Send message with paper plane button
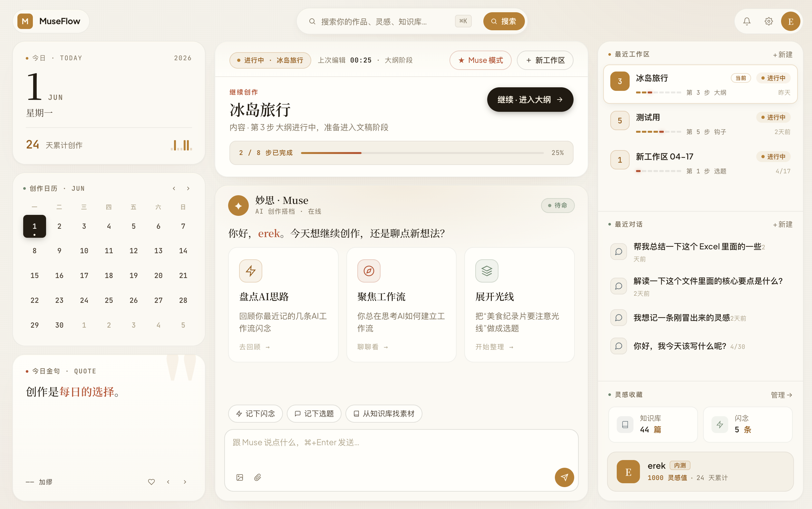This screenshot has height=509, width=812. point(564,477)
